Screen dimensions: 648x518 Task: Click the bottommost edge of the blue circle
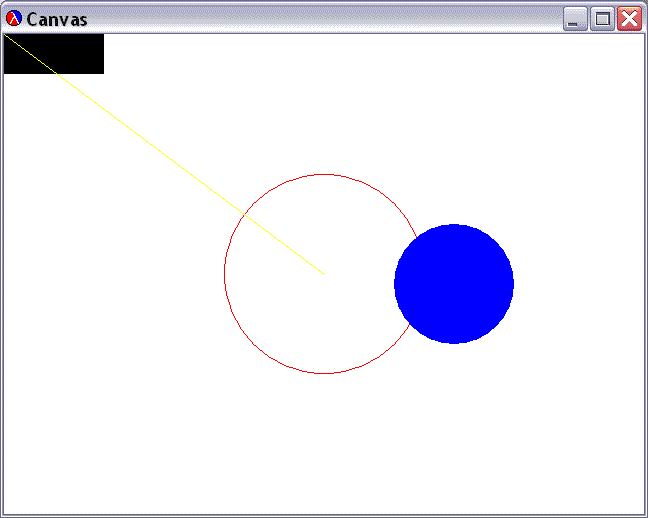[x=454, y=342]
